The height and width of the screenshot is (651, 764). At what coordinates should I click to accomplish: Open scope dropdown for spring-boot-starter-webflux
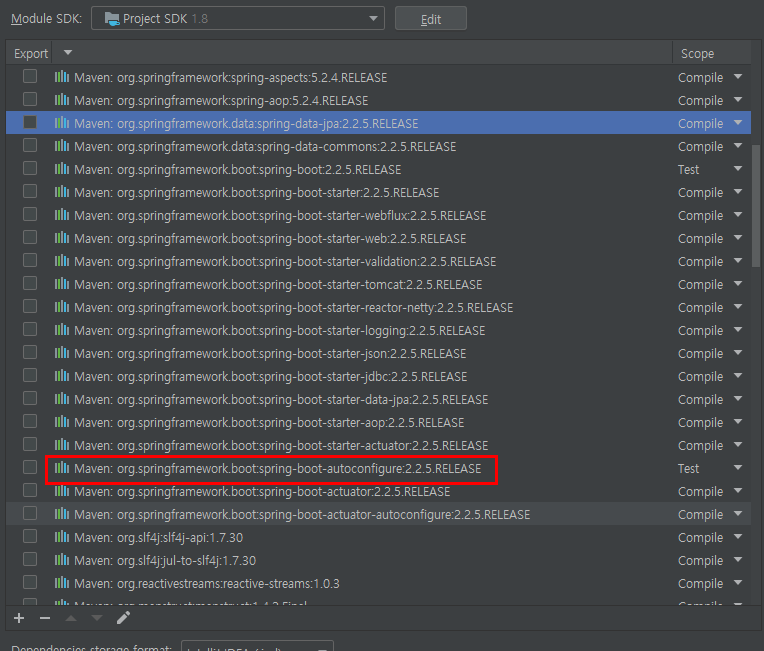tap(738, 215)
